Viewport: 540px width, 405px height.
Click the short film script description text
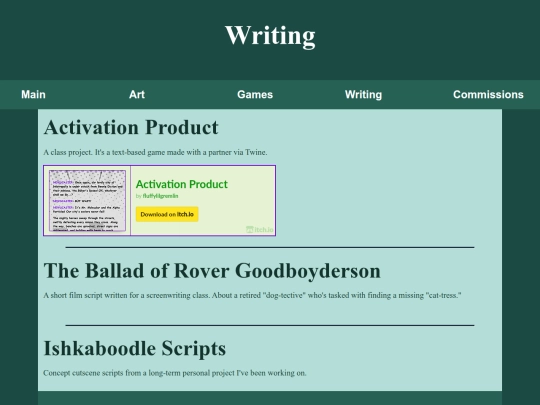coord(252,295)
